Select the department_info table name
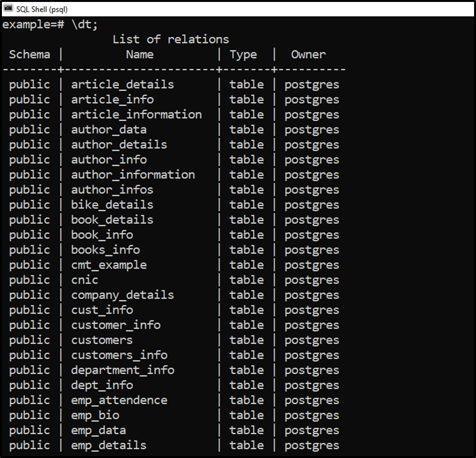This screenshot has height=458, width=476. pos(123,370)
